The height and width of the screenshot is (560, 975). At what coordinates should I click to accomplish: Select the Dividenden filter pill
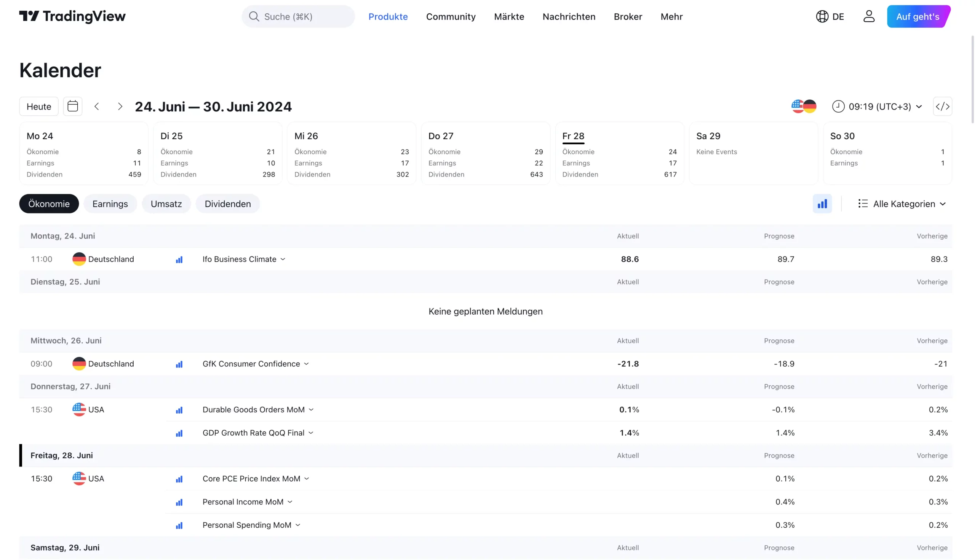[x=227, y=204]
